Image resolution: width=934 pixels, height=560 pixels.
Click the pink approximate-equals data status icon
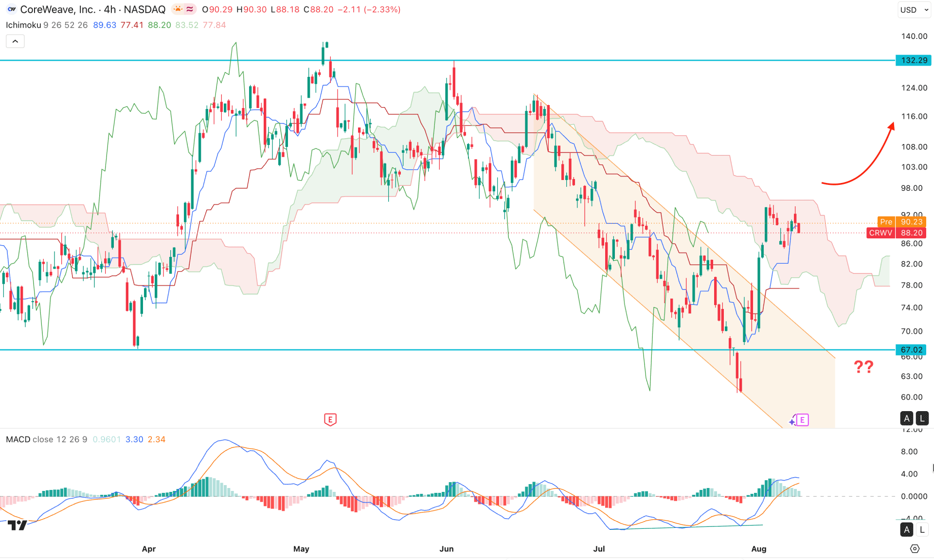pyautogui.click(x=190, y=9)
